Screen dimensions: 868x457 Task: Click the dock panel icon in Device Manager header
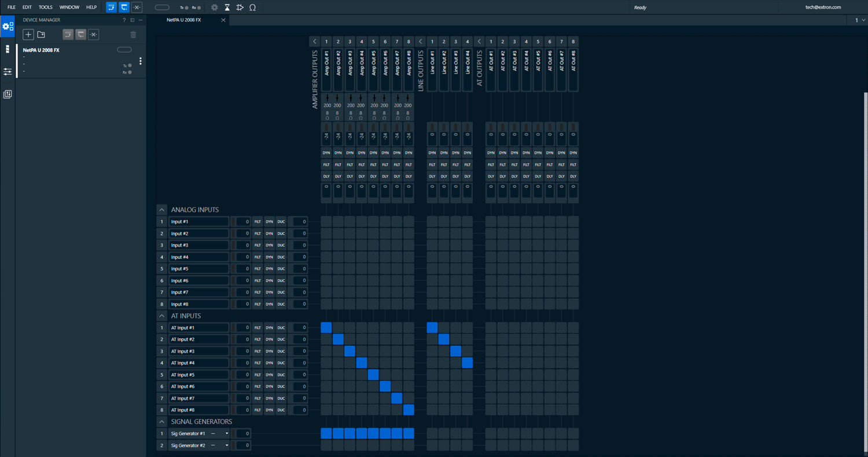click(132, 20)
